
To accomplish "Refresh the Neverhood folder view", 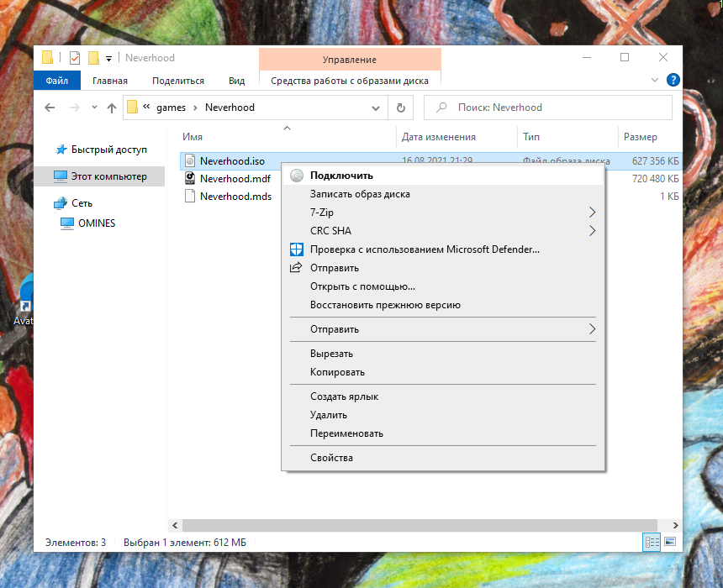I will (401, 108).
